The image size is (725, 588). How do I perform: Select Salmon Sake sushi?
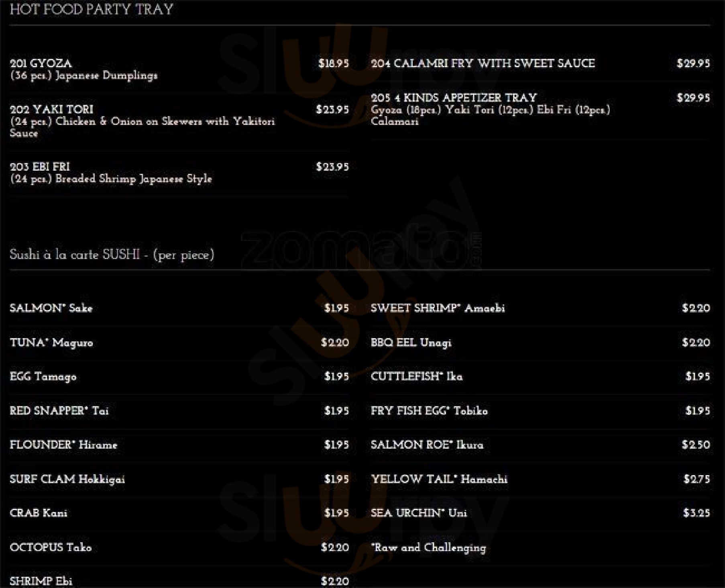pos(51,308)
